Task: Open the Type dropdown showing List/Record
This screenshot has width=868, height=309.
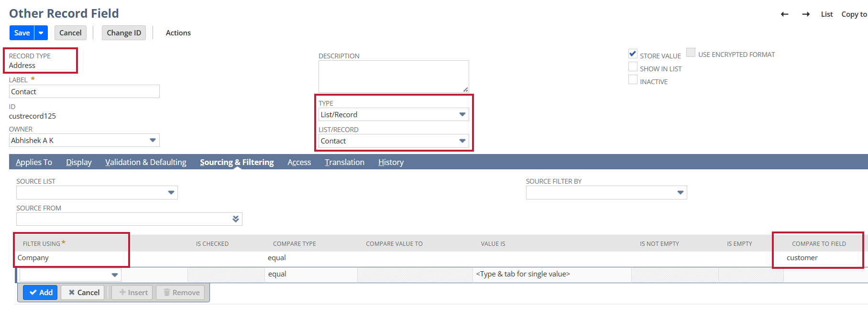Action: point(462,115)
